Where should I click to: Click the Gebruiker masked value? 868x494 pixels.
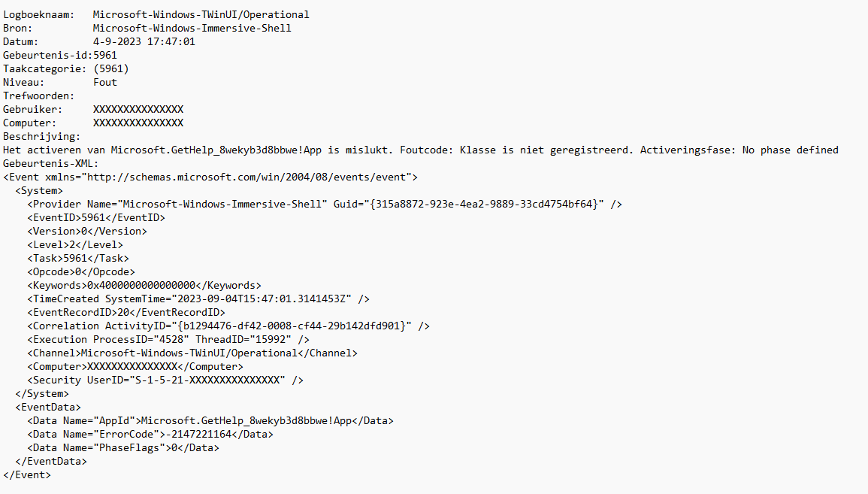point(138,110)
